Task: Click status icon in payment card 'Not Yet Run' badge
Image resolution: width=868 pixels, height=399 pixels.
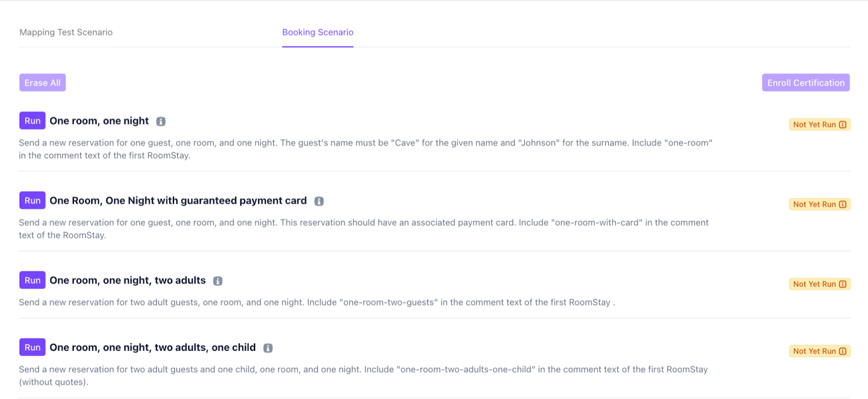Action: click(843, 205)
